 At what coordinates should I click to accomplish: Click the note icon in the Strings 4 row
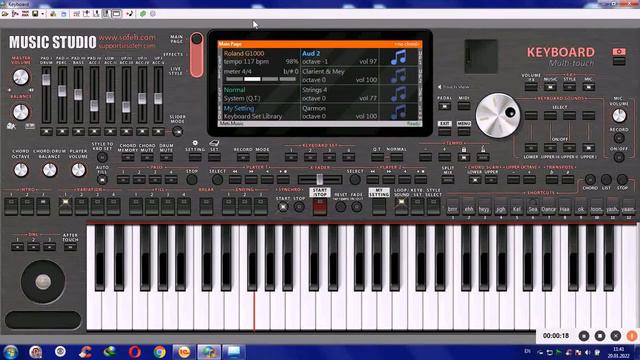[x=398, y=94]
